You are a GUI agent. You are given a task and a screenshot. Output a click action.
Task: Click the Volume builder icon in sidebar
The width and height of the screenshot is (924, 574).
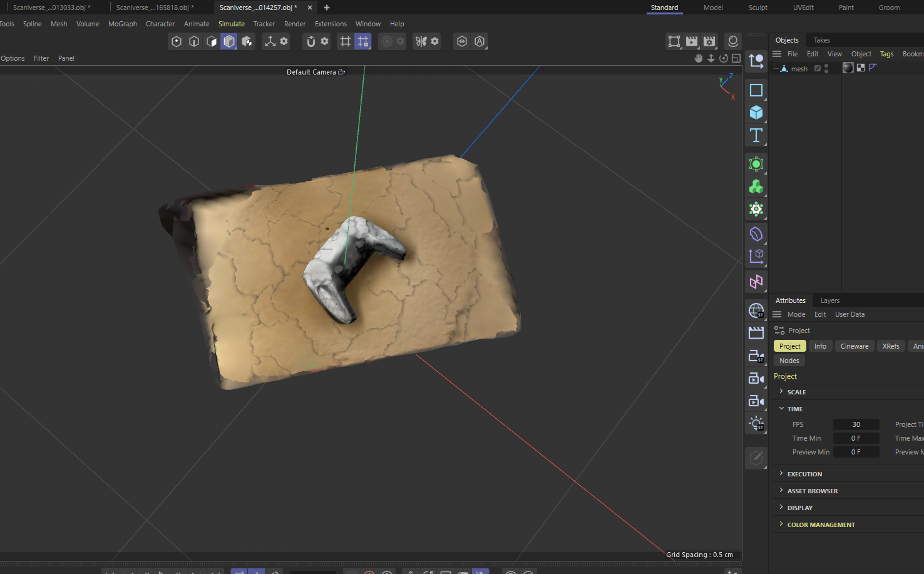[x=756, y=187]
